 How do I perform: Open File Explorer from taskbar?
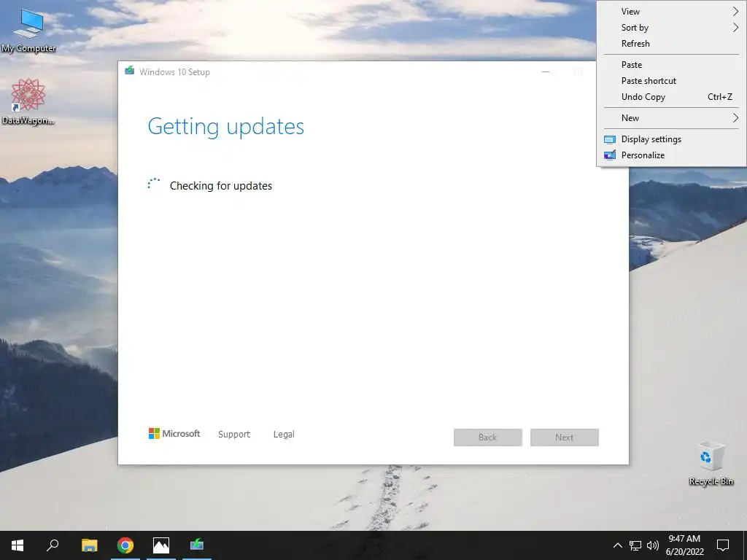tap(89, 545)
